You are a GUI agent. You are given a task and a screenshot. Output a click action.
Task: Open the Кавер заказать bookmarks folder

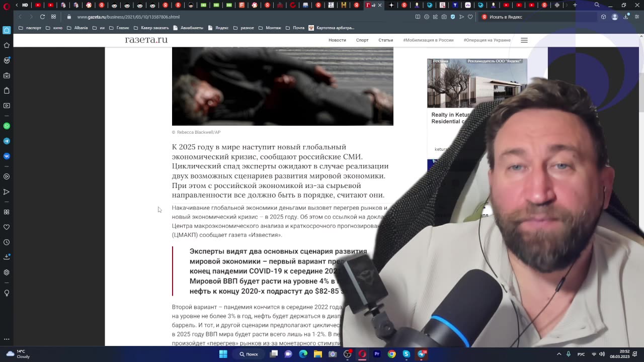coord(151,28)
